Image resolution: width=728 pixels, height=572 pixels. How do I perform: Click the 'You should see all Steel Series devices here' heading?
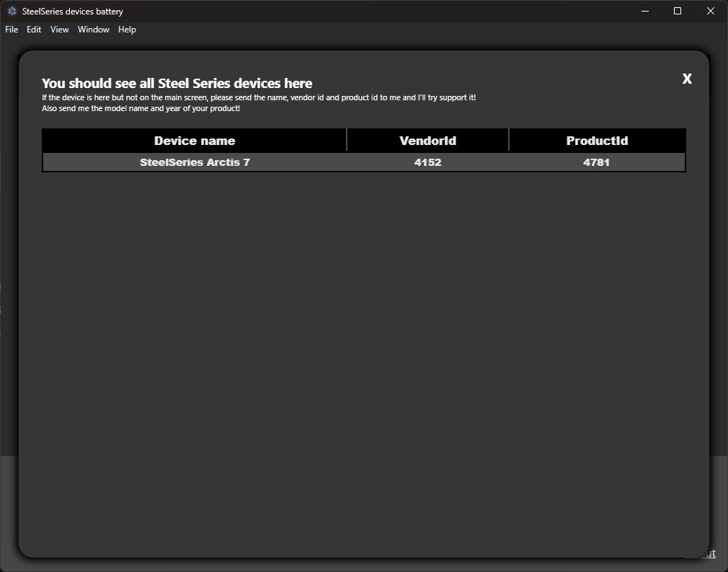(x=177, y=83)
